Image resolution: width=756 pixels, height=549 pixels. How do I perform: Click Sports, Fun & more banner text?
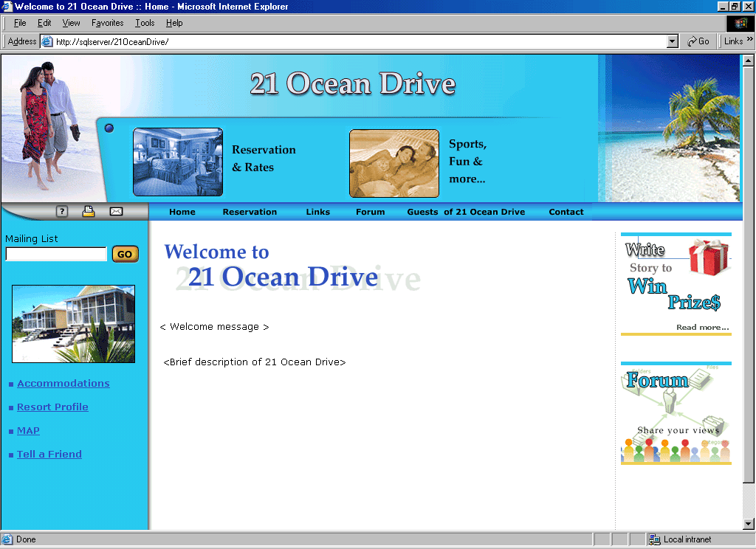tap(467, 161)
